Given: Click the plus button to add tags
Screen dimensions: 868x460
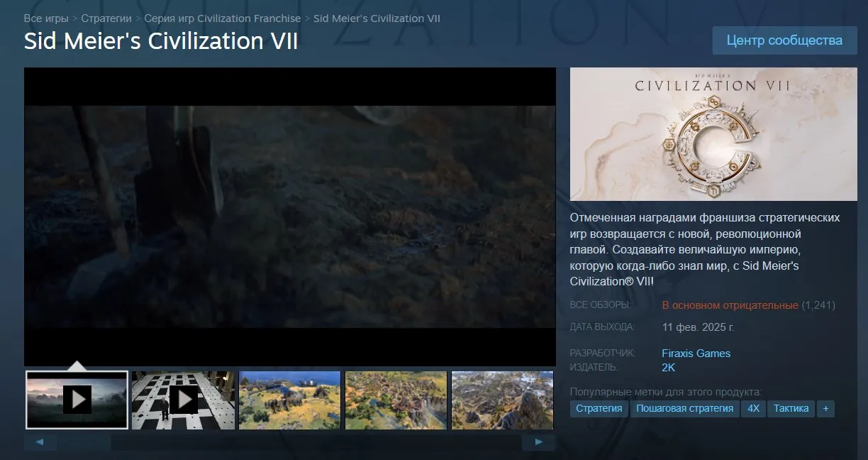Looking at the screenshot, I should (825, 408).
